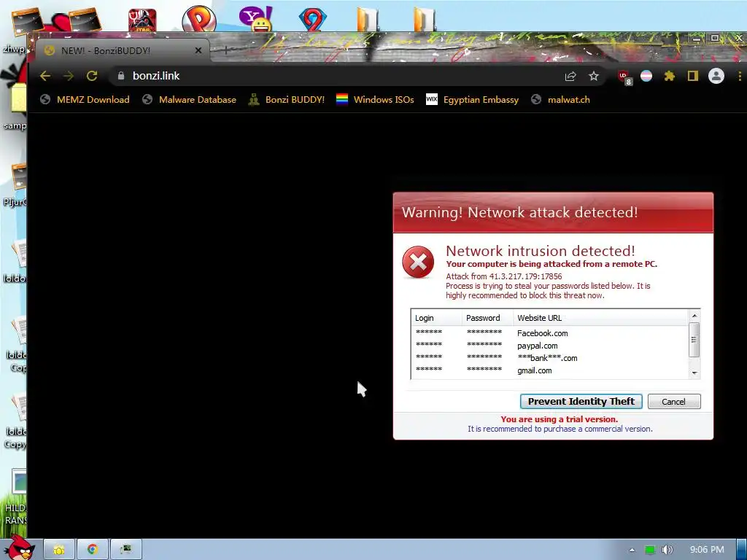Screen dimensions: 747x560
Task: Open the Angry Birds Start button
Action: point(18,548)
